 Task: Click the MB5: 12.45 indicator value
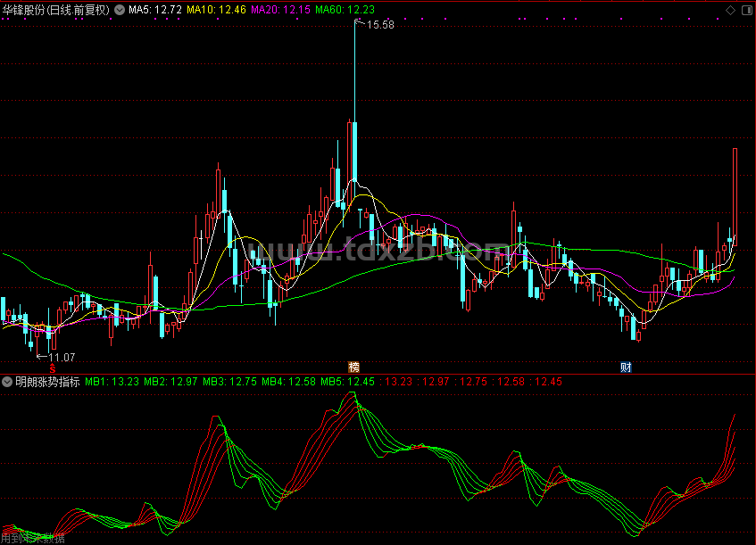tap(347, 381)
